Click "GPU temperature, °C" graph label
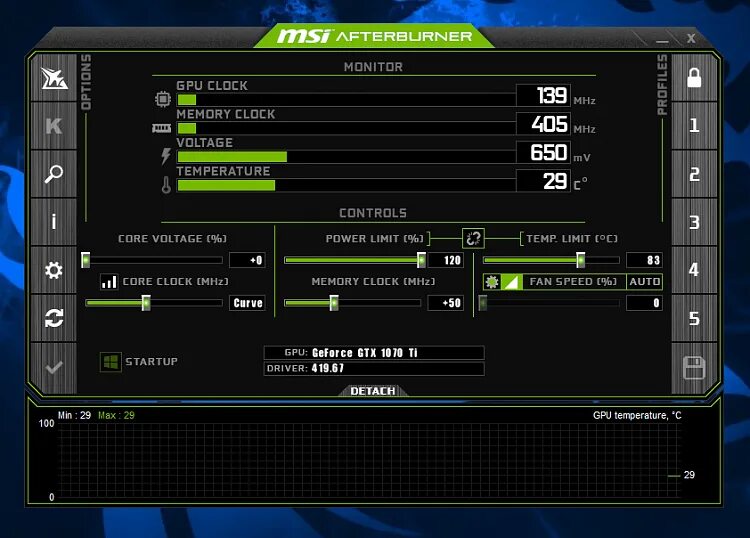 click(637, 416)
